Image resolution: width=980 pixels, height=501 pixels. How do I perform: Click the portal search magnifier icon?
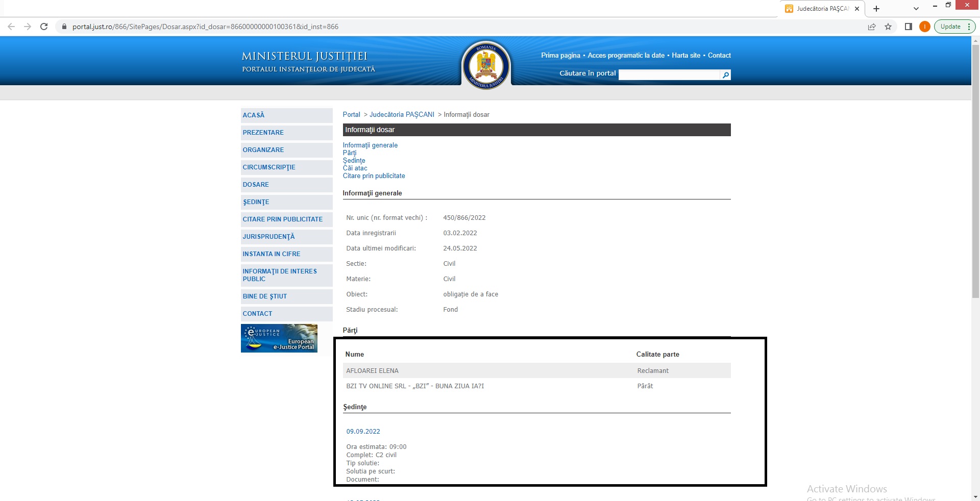pos(725,75)
